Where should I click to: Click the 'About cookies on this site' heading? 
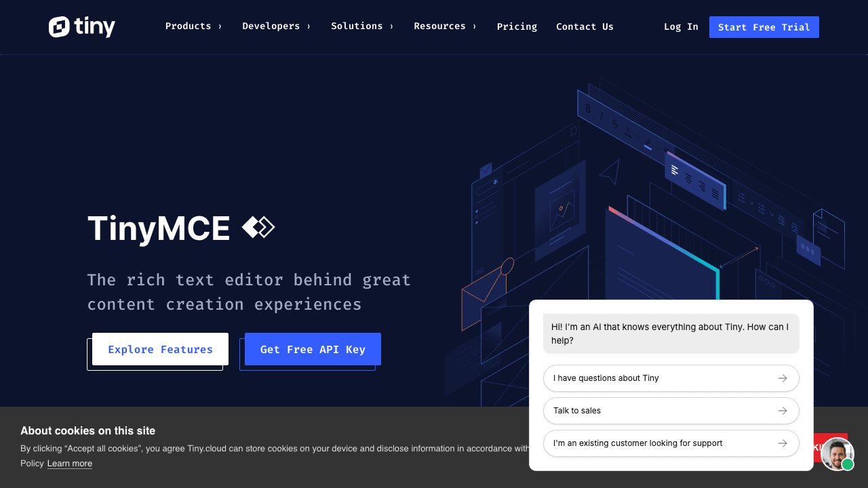point(88,431)
